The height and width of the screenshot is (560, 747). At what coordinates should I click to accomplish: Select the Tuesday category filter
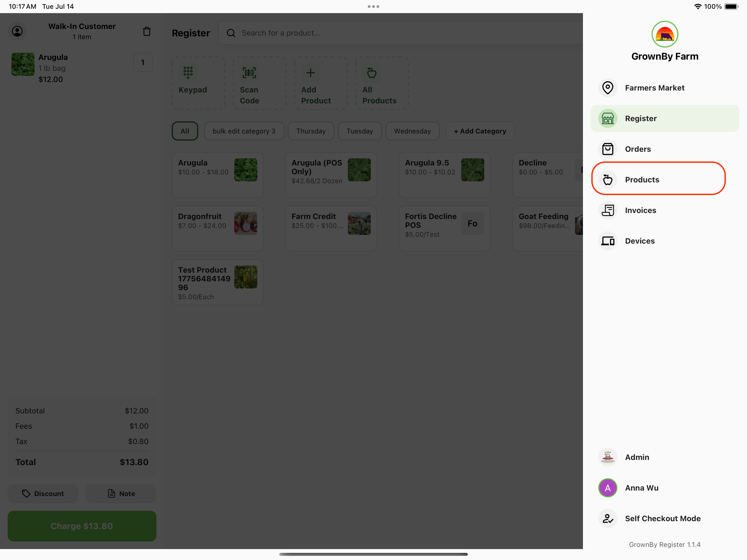[360, 131]
